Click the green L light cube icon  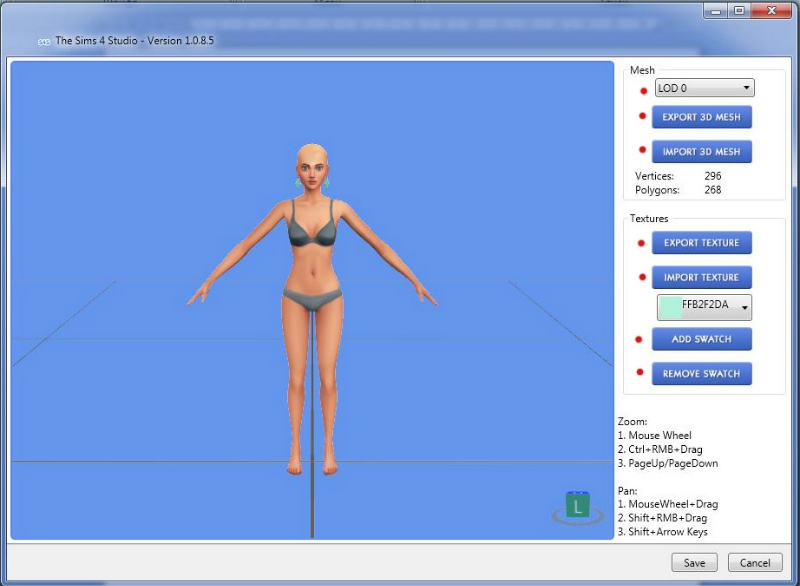(x=578, y=506)
